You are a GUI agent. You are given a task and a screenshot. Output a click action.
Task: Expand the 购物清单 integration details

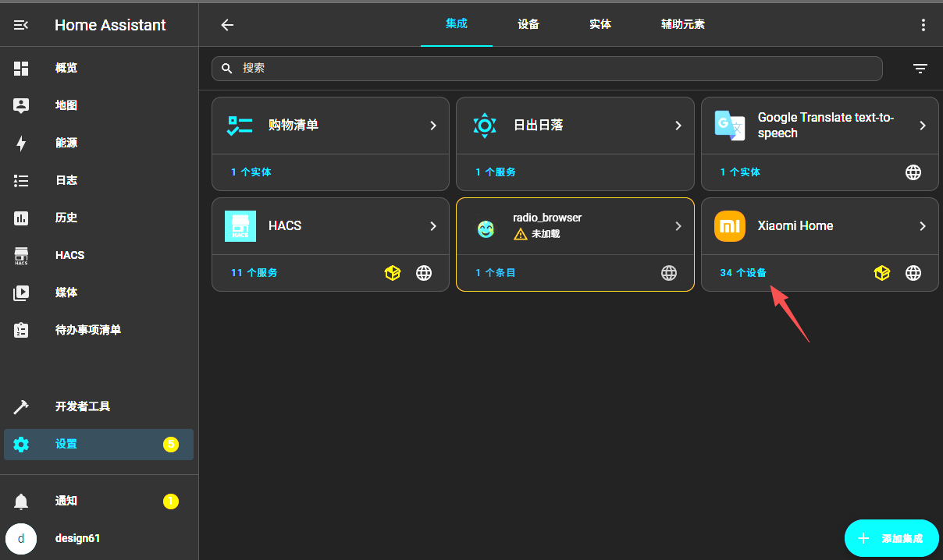434,125
